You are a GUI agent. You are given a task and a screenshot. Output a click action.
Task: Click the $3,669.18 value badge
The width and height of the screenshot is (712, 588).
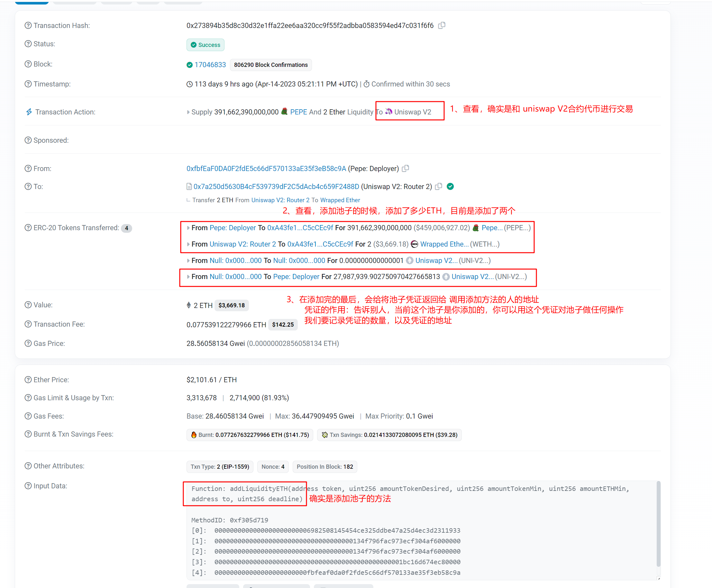point(232,305)
